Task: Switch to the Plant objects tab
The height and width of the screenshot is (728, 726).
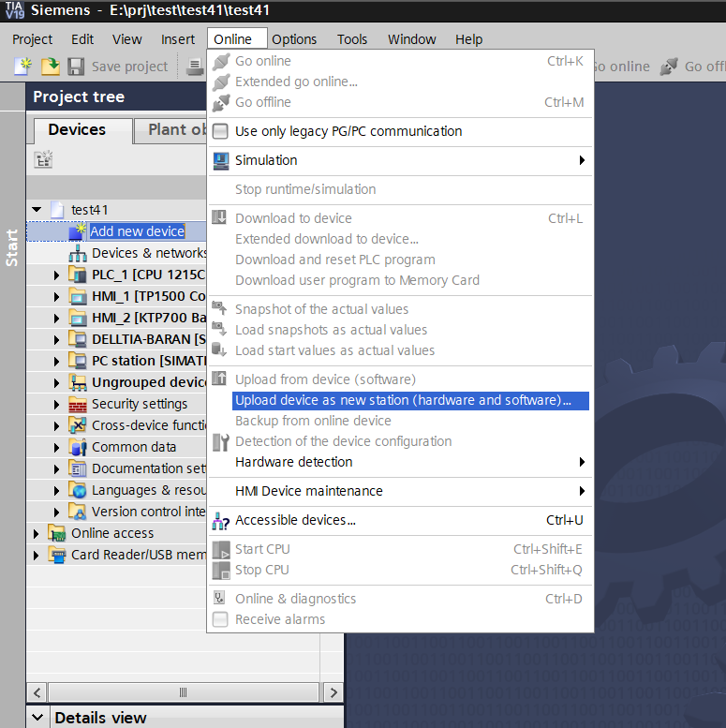Action: click(171, 129)
